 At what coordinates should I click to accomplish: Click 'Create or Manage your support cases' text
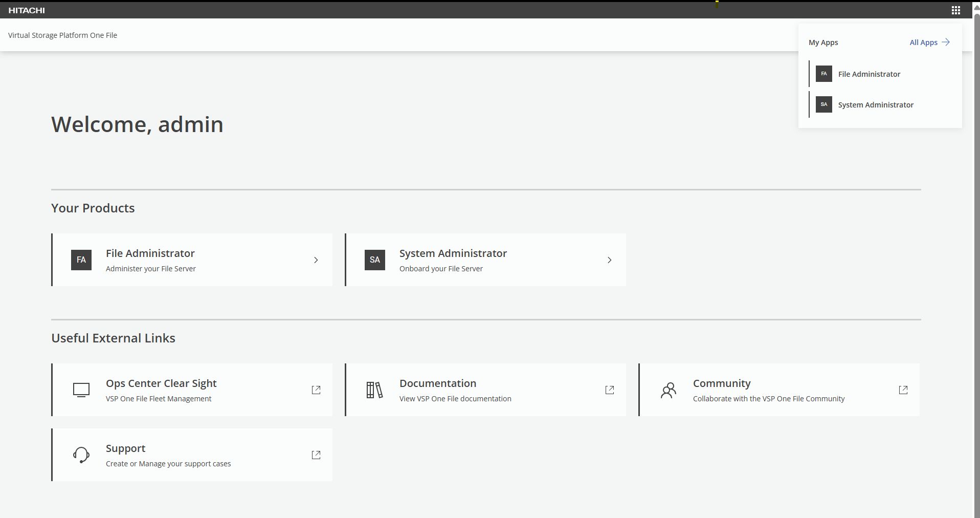(x=168, y=464)
